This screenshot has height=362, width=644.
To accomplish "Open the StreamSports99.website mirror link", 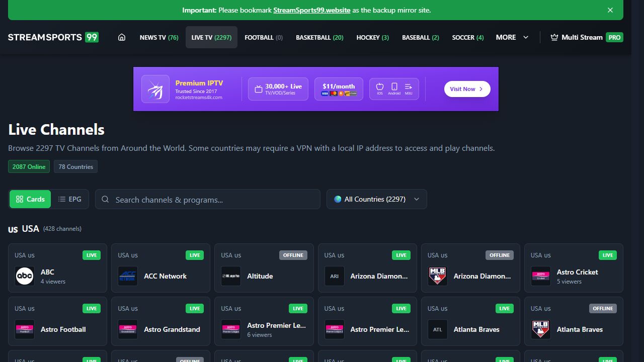I will [x=312, y=10].
